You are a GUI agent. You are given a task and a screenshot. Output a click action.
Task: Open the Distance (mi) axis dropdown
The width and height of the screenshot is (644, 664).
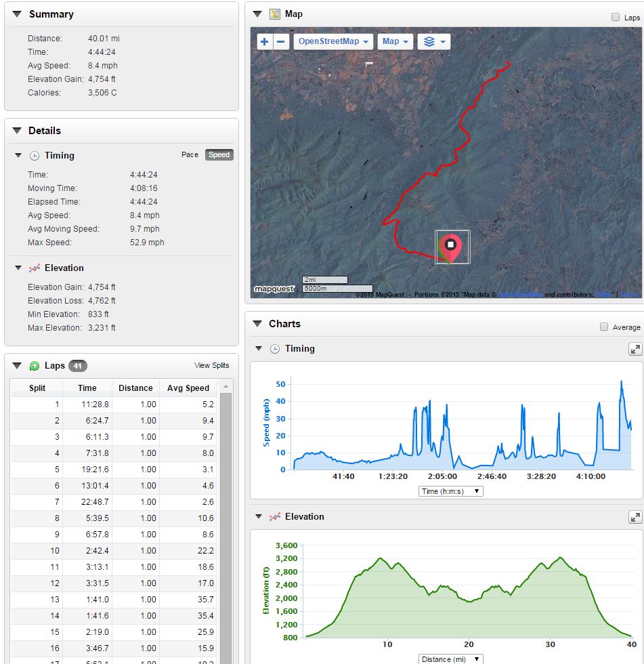click(450, 659)
